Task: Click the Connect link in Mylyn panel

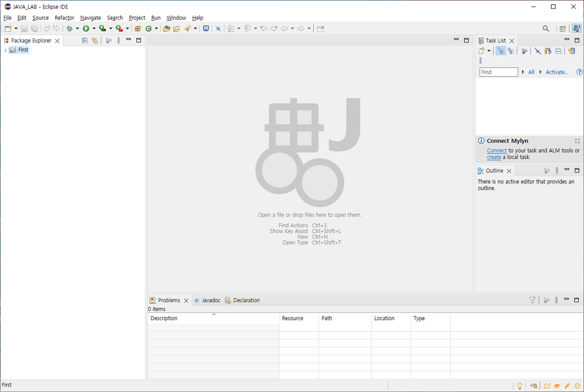Action: coord(497,150)
